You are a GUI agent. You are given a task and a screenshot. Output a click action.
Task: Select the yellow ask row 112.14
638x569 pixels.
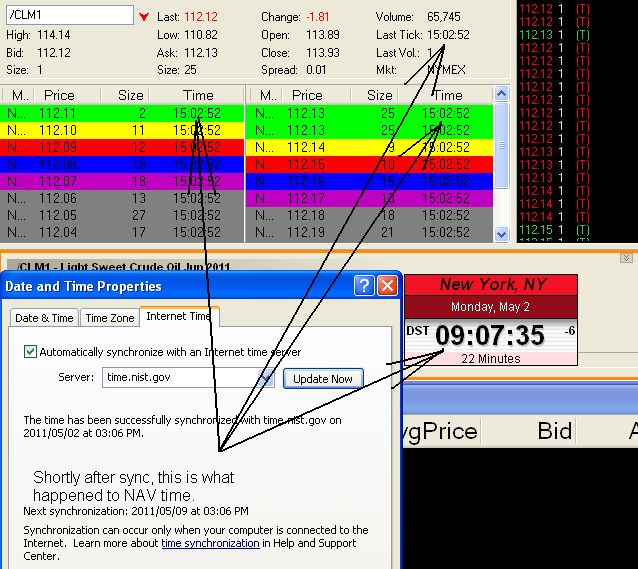[x=369, y=147]
